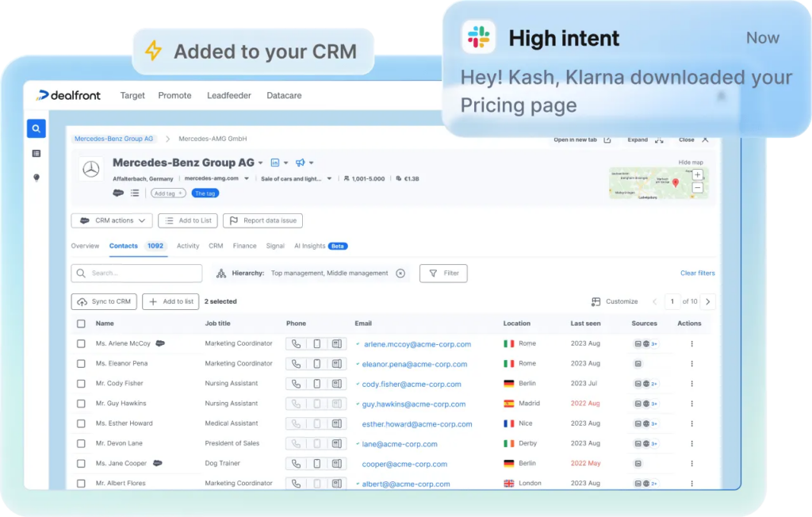Click the Sources badge in Guy Hawkins's row

(645, 404)
